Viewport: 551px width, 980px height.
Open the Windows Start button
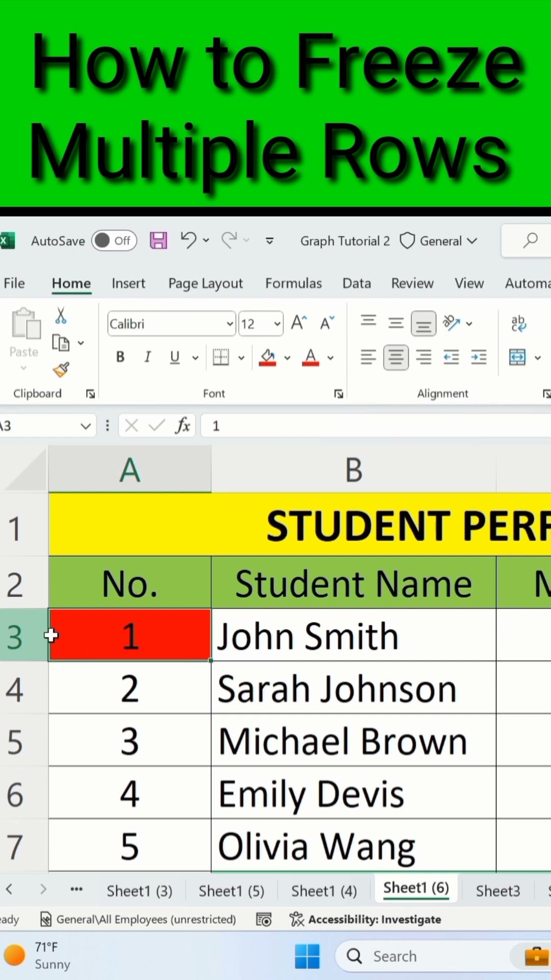tap(307, 956)
